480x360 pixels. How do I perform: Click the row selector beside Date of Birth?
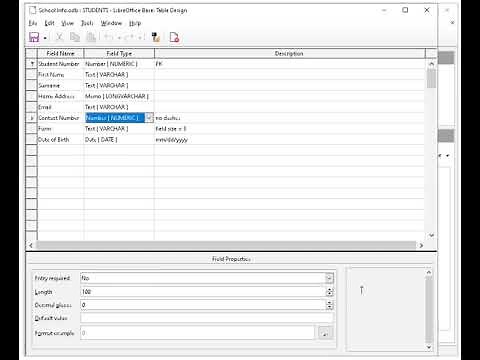[32, 140]
